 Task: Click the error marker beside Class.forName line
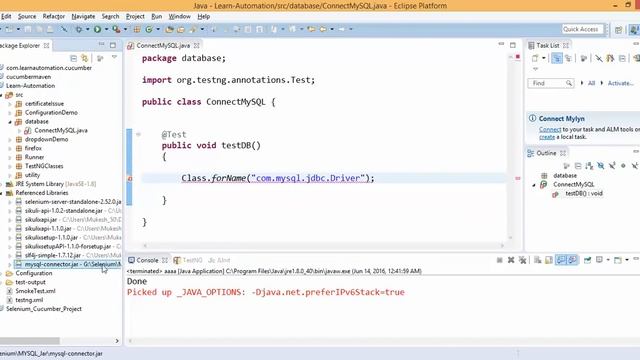130,178
